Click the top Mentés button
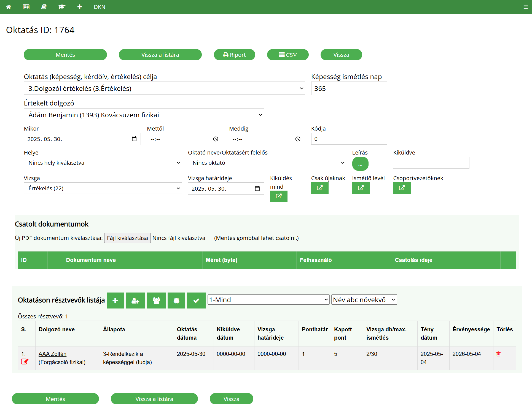532x406 pixels. click(65, 55)
